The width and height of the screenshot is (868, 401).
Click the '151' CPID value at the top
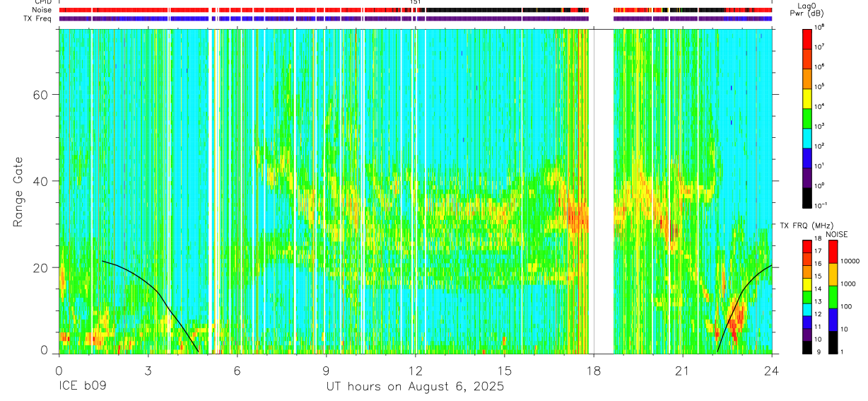pos(416,2)
